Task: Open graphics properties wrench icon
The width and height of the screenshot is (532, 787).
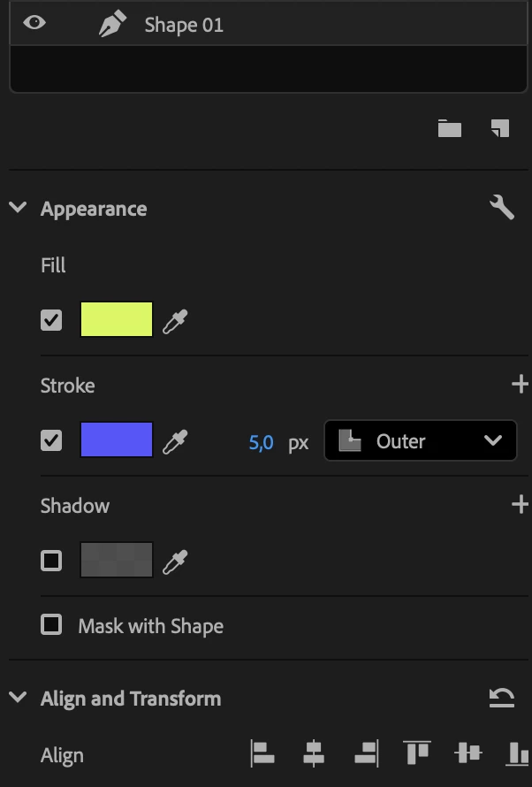Action: pos(501,208)
